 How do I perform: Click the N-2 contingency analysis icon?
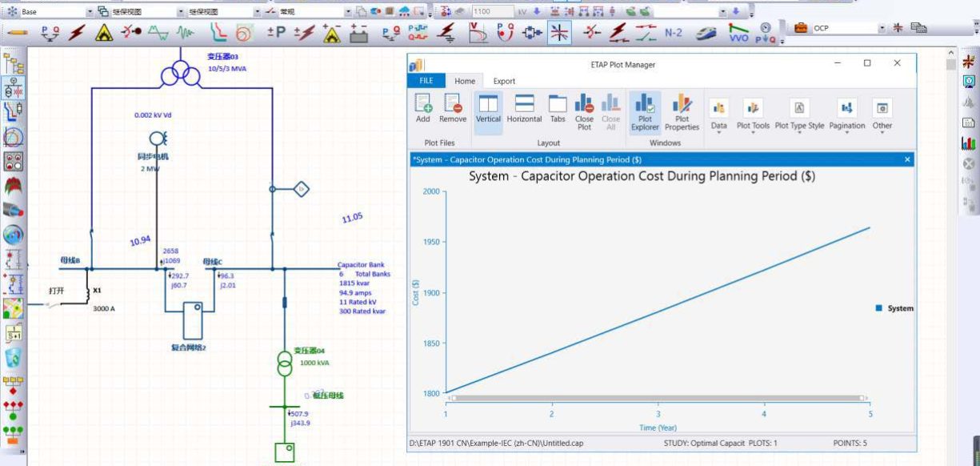pos(674,33)
